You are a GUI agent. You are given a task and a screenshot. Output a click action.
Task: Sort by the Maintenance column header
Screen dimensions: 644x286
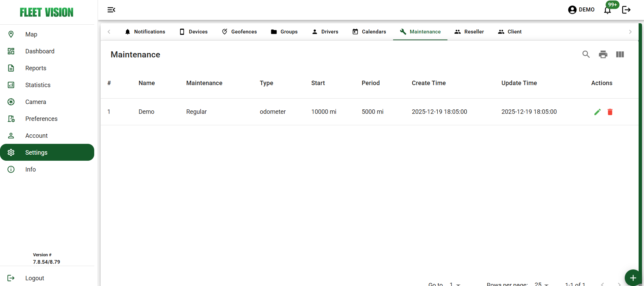pos(204,83)
